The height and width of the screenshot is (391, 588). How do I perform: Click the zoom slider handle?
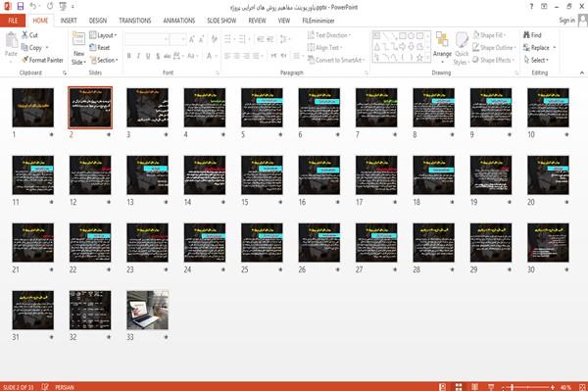tap(512, 387)
